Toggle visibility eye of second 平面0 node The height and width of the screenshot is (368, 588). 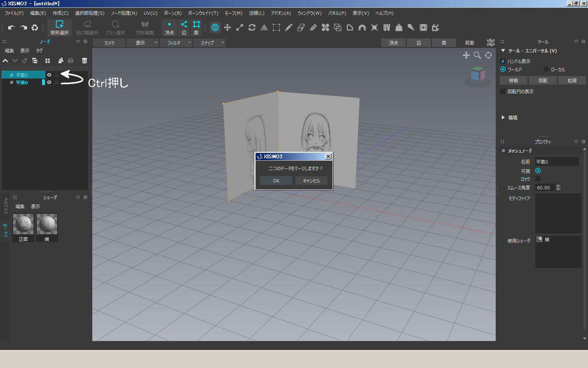click(x=49, y=82)
